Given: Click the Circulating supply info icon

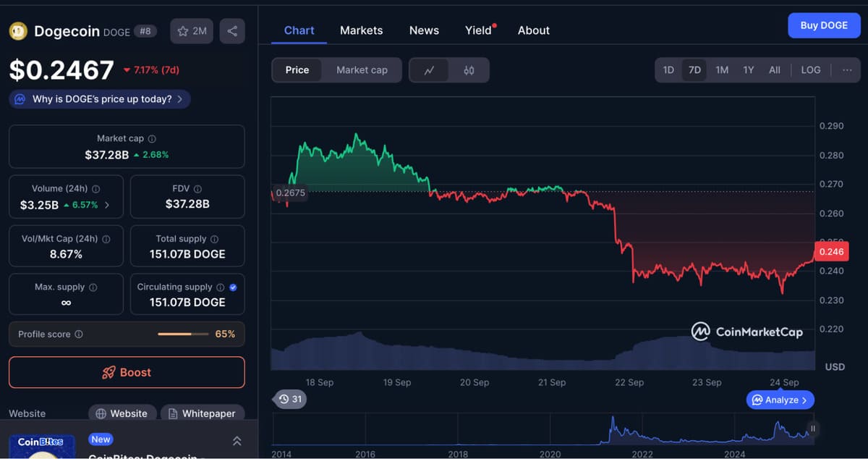Looking at the screenshot, I should pos(221,287).
